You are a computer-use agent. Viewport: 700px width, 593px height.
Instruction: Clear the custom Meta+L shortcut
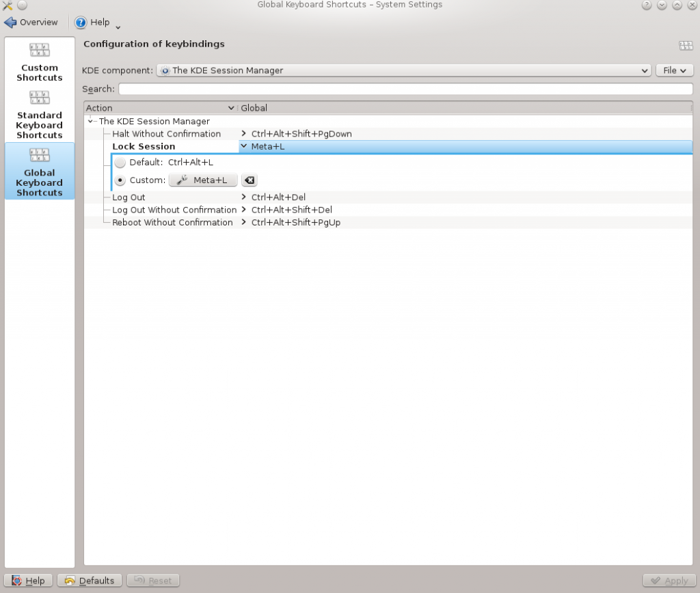(250, 180)
